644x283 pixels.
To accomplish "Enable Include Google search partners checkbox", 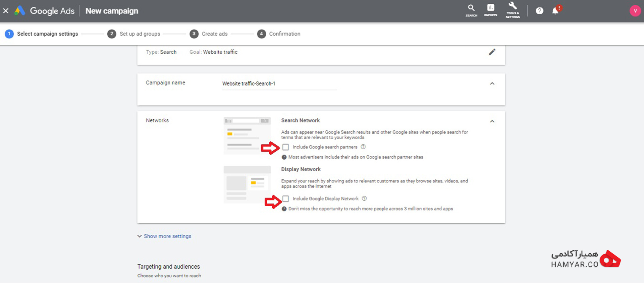I will 285,147.
